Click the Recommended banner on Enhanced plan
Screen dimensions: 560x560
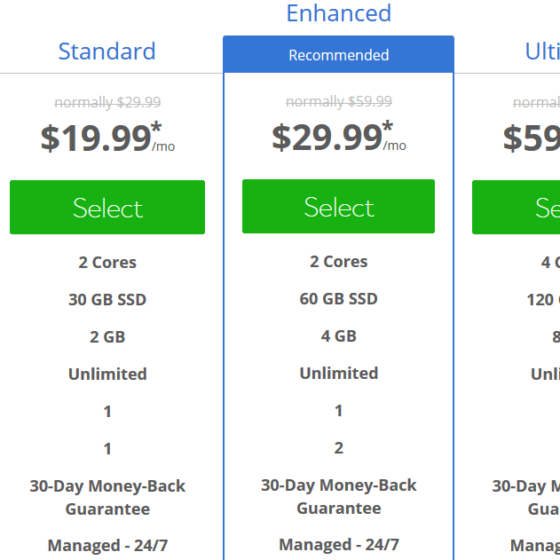pos(339,55)
